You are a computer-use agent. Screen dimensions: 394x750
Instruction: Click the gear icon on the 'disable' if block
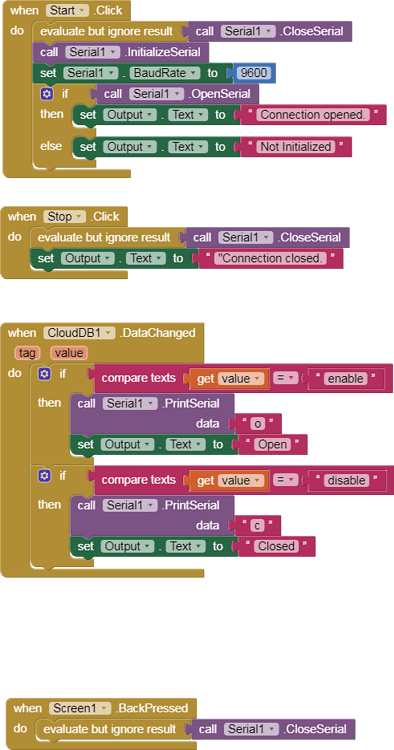click(44, 475)
